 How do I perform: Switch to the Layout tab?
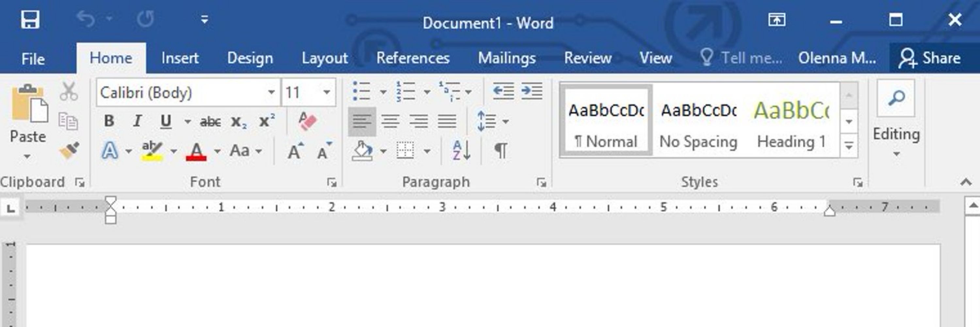(324, 58)
